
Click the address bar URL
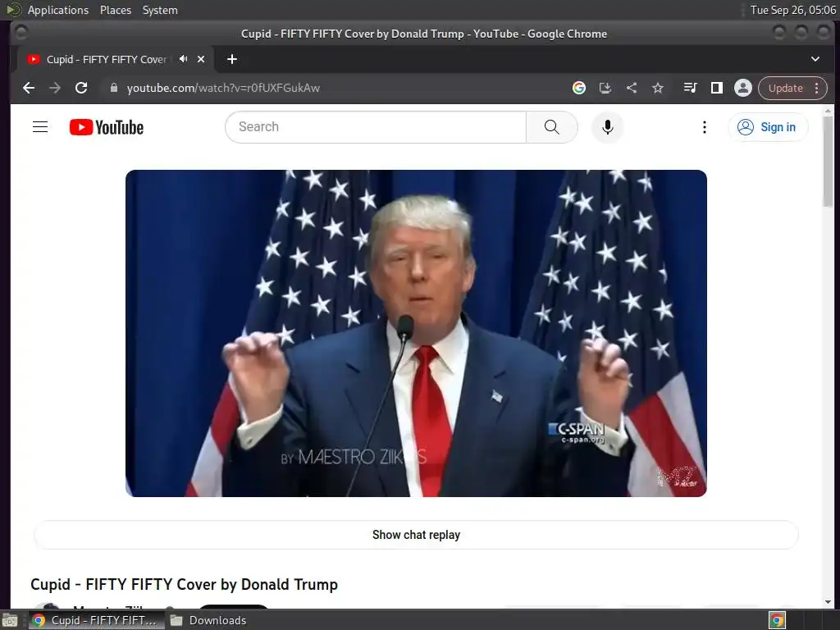point(223,89)
